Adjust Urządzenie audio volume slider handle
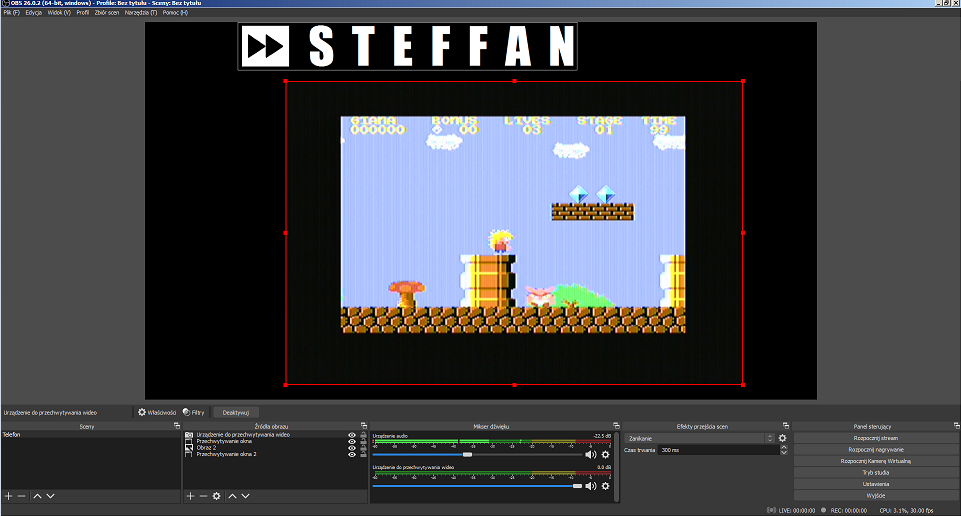The width and height of the screenshot is (961, 516). point(467,455)
